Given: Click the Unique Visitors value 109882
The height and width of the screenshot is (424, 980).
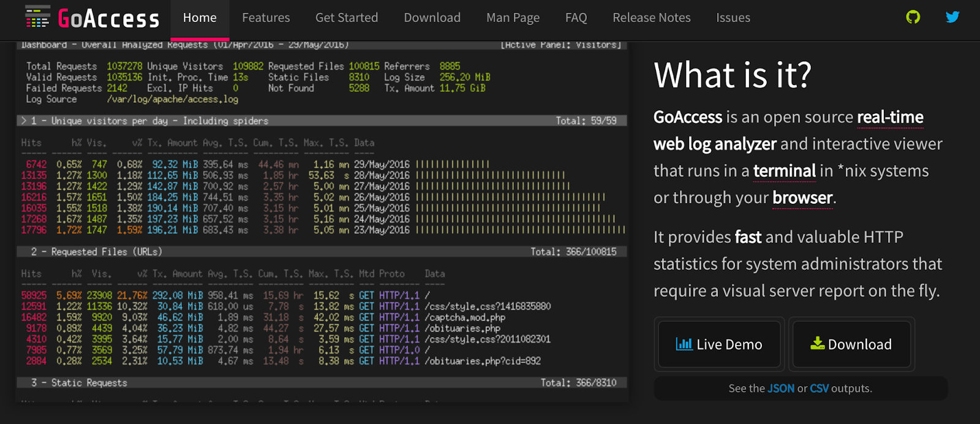Looking at the screenshot, I should (x=248, y=66).
